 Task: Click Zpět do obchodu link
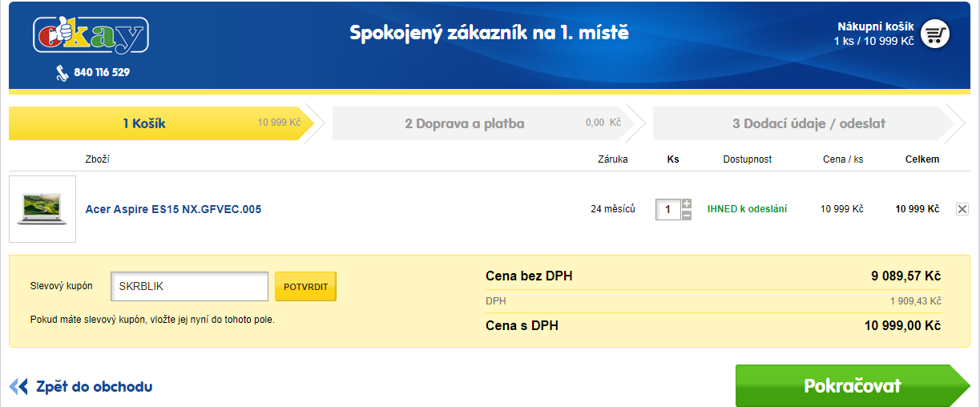94,387
